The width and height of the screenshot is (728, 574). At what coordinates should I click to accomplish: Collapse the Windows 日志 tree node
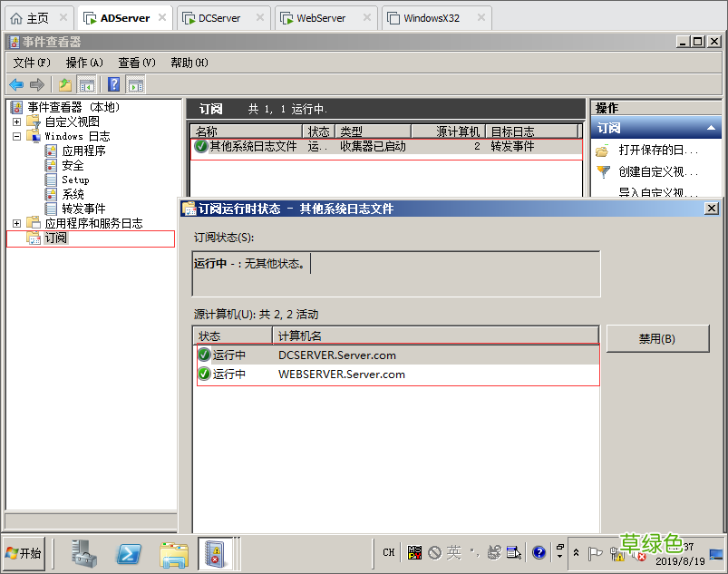pos(16,134)
